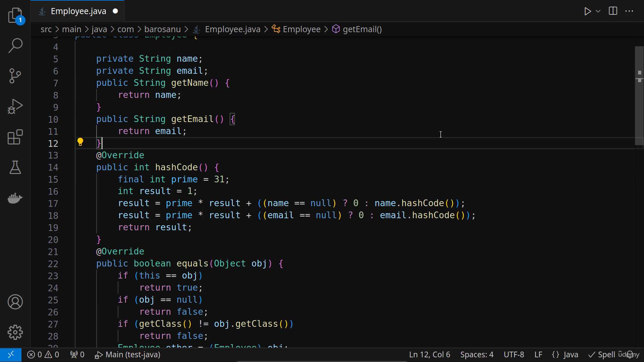Split the editor right
This screenshot has height=362, width=644.
tap(613, 11)
